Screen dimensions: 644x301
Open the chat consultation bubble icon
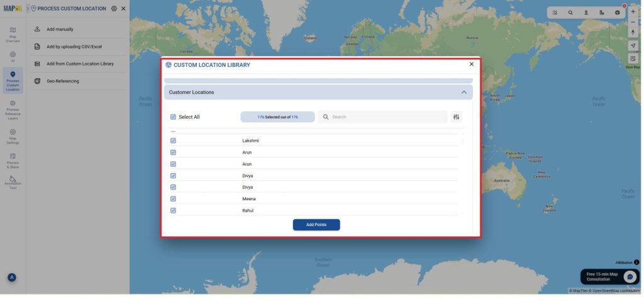tap(630, 276)
